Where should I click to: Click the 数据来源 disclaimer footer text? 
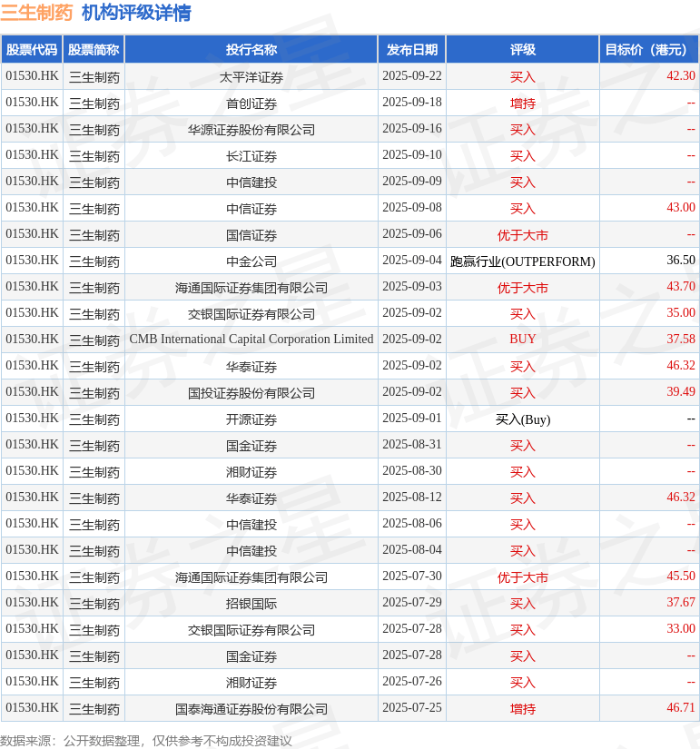point(146,741)
